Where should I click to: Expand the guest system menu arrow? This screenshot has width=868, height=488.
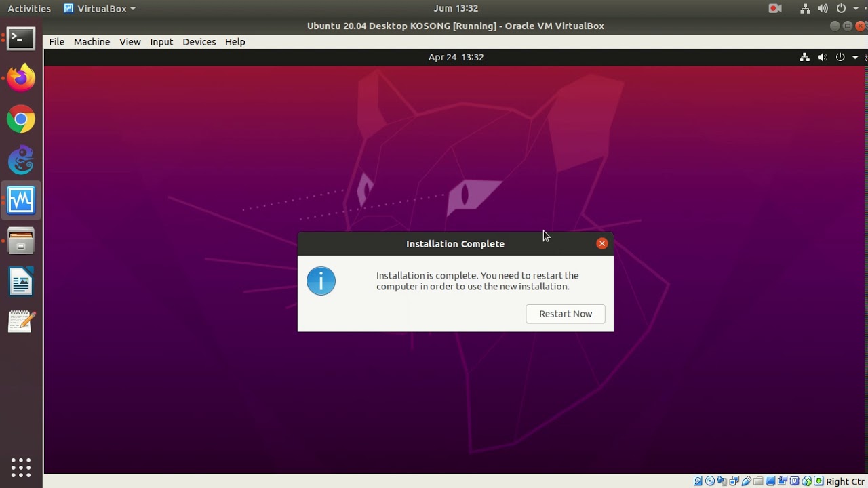point(855,58)
